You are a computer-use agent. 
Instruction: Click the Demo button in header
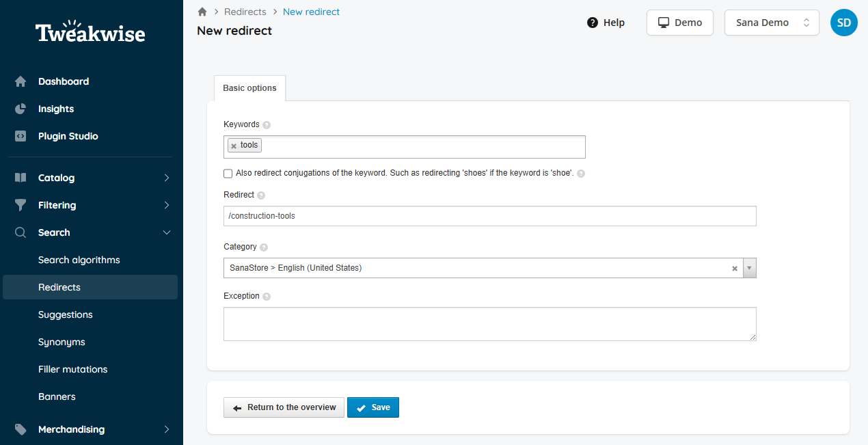point(680,23)
